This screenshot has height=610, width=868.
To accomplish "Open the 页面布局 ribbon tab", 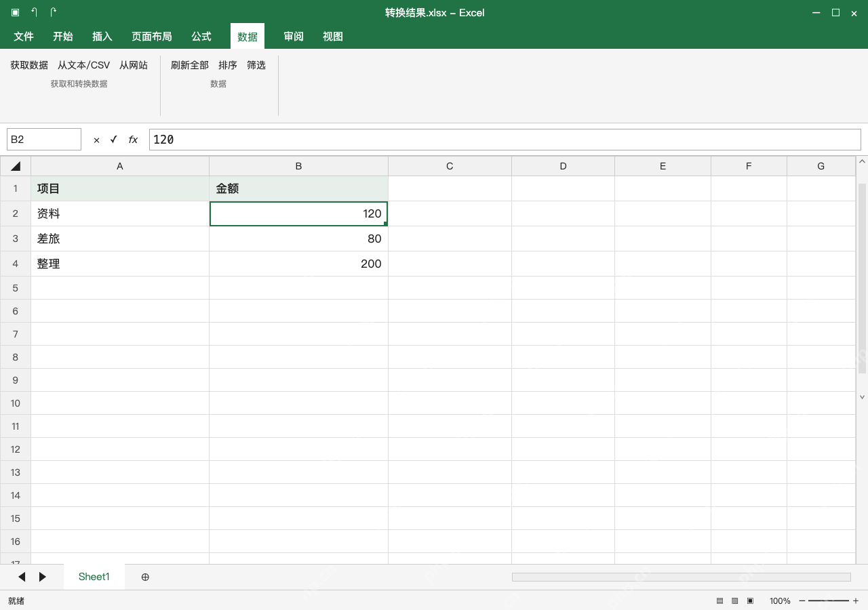I will (152, 37).
